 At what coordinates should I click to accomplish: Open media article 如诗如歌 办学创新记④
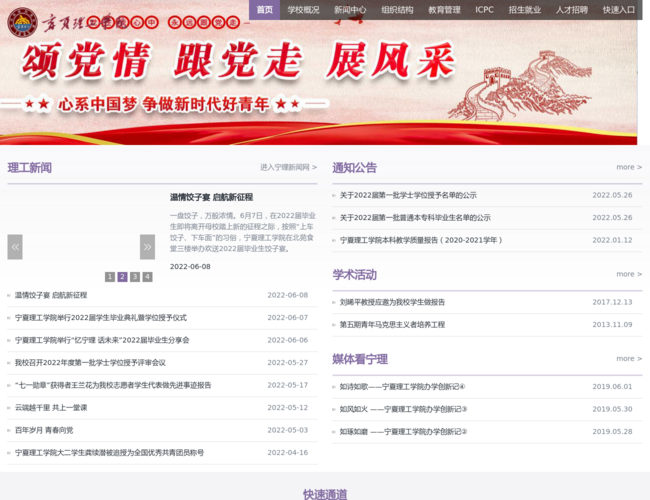(x=403, y=387)
